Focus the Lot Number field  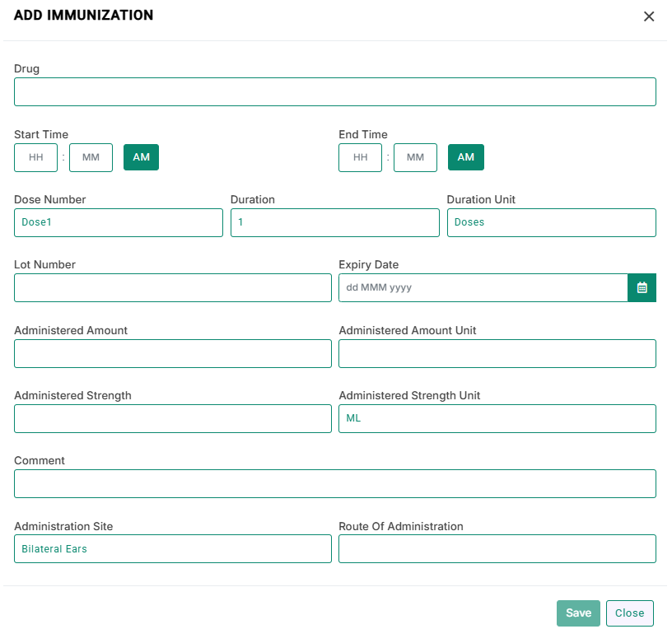point(173,287)
